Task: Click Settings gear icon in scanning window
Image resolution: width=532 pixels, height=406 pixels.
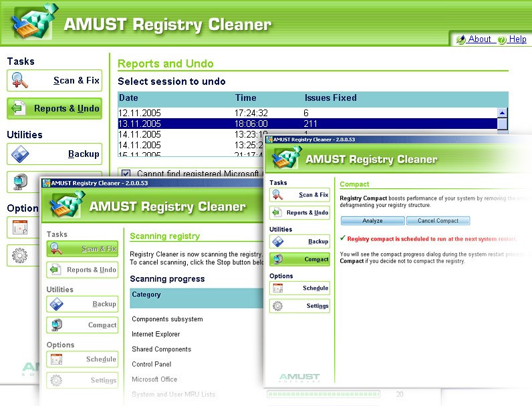Action: [56, 380]
